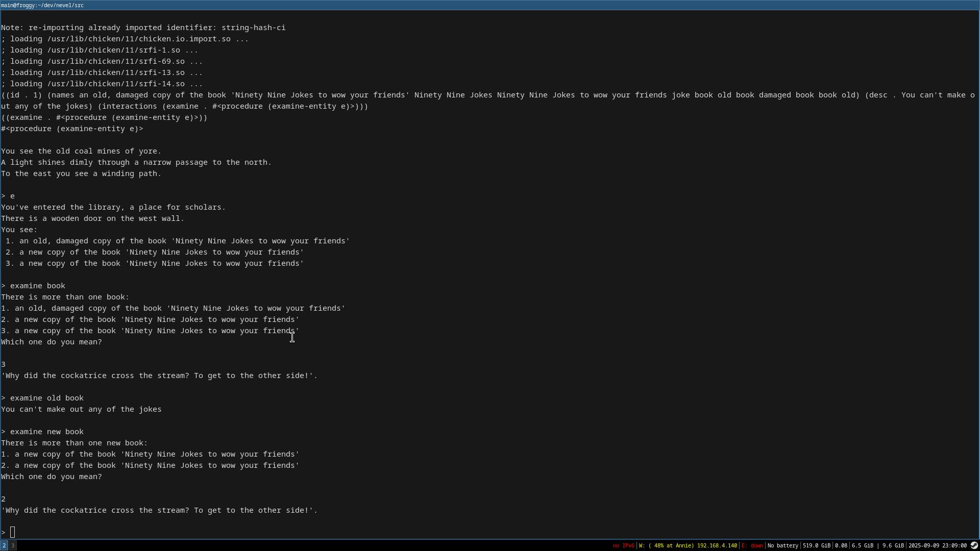Click the 519.0 GiB disk indicator
Viewport: 980px width, 551px height.
coord(816,545)
